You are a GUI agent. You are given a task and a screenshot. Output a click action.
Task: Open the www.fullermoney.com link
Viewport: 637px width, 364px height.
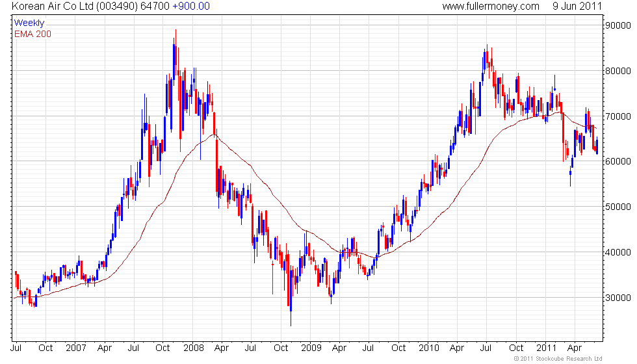pyautogui.click(x=491, y=6)
